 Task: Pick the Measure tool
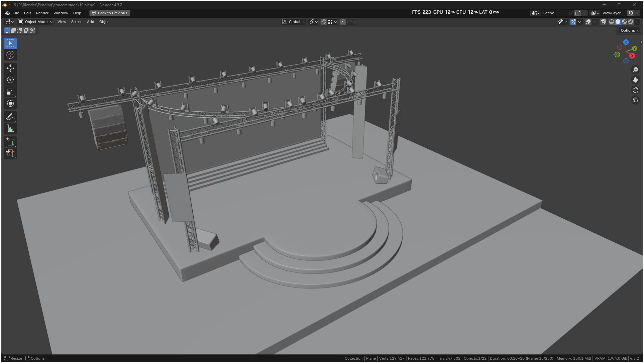[10, 129]
